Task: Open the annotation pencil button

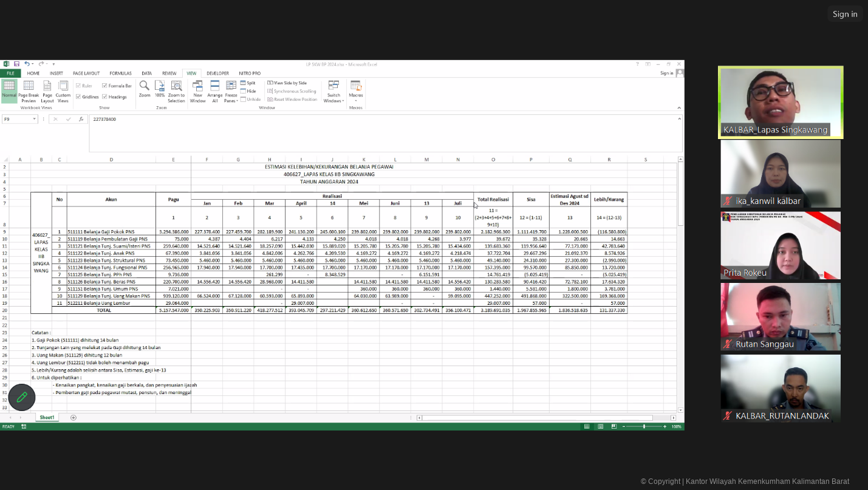Action: 22,397
